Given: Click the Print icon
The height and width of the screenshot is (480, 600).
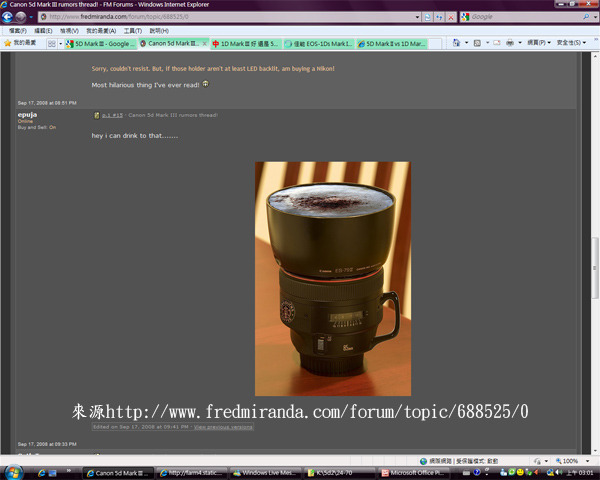Looking at the screenshot, I should [510, 43].
